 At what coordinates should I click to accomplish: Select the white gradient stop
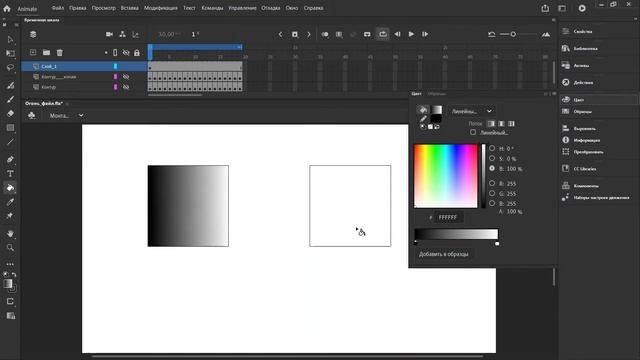coord(497,243)
